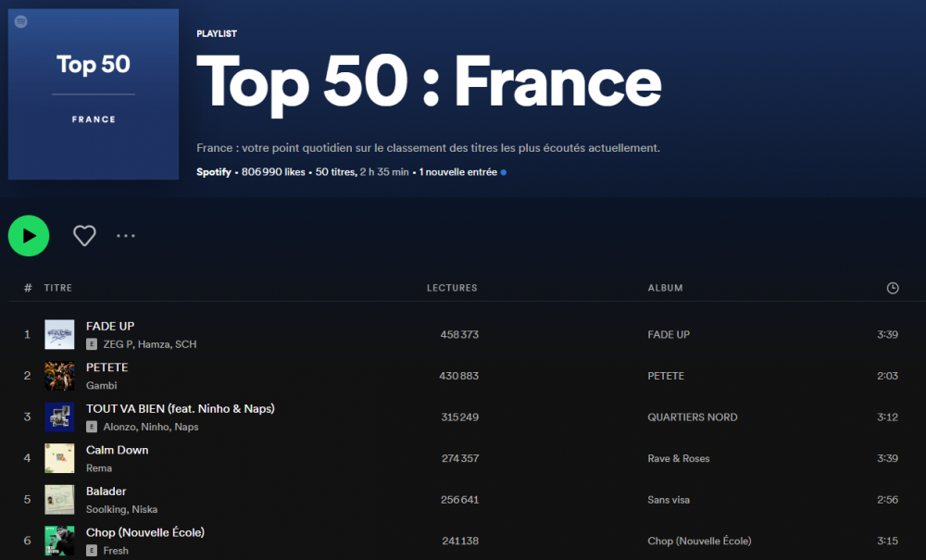This screenshot has width=926, height=560.
Task: Open the FADE UP album artwork thumbnail
Action: point(59,334)
